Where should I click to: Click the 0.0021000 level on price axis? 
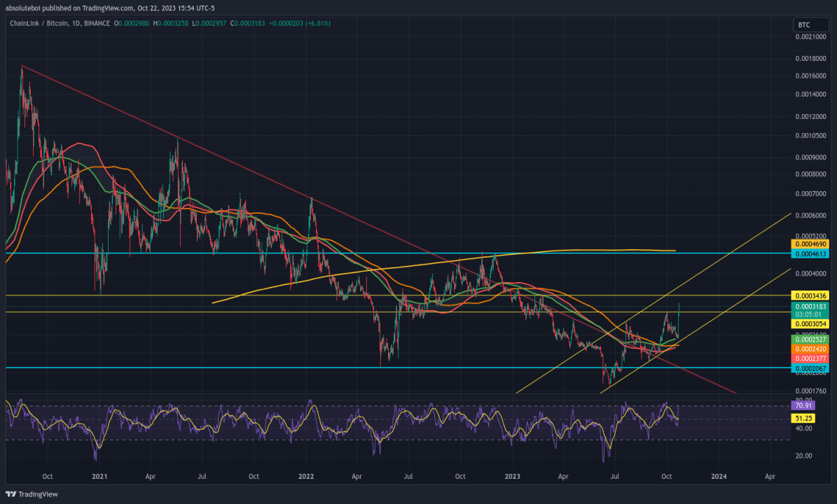pos(810,37)
